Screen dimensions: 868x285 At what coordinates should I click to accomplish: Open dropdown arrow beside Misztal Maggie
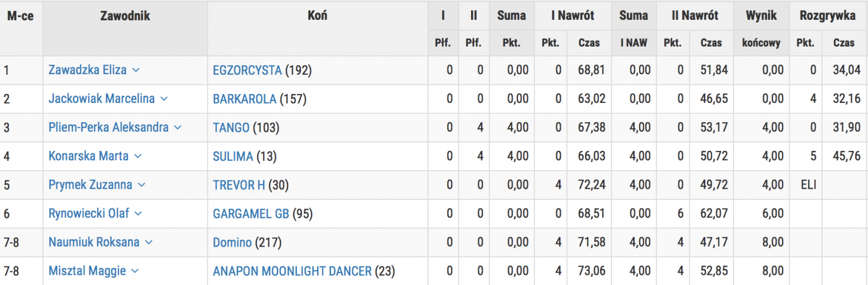(x=135, y=271)
